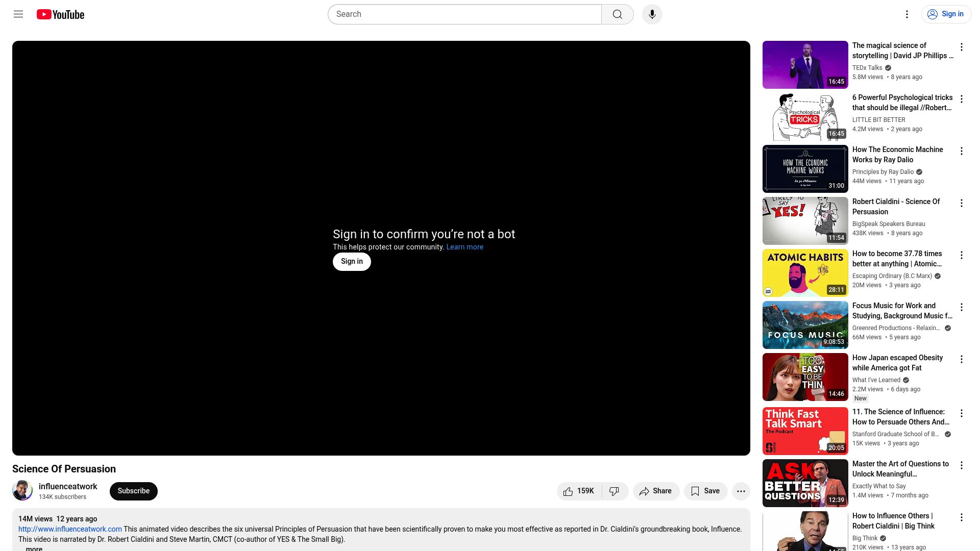Like the video with thumbs up

[579, 491]
